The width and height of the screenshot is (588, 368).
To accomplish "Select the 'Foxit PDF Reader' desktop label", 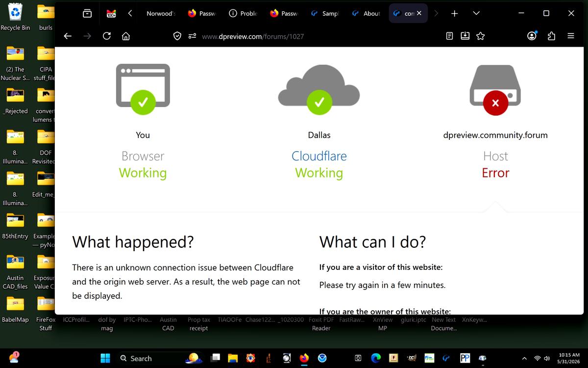I will [x=321, y=324].
